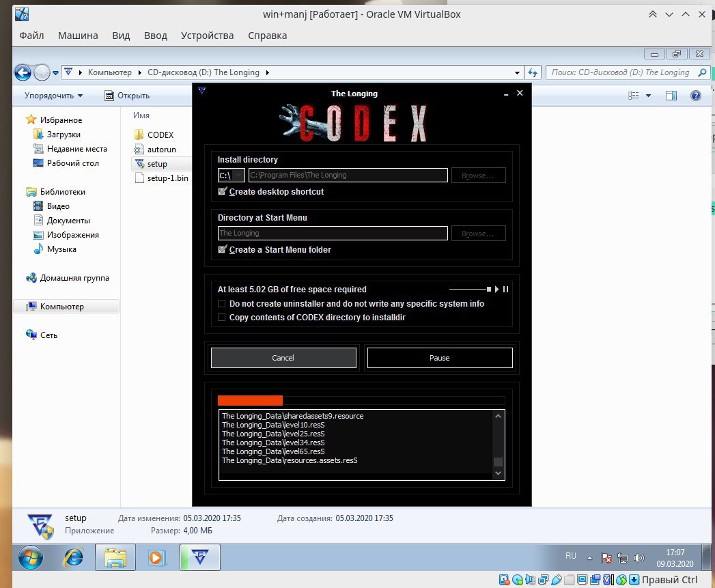Click VirtualBox network adapters indicator
The image size is (715, 588).
pos(543,580)
